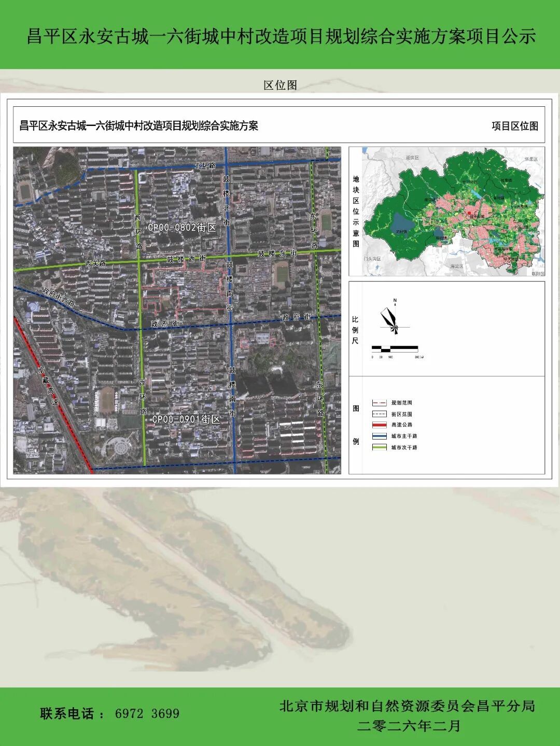Click the red 高速公路 legend swatch
Screen dimensions: 560x746
point(379,425)
